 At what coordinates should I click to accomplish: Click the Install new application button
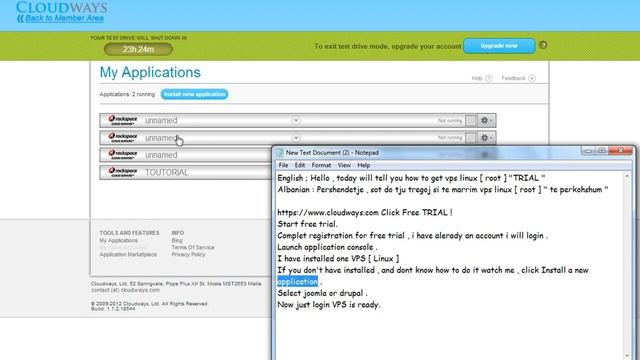194,94
